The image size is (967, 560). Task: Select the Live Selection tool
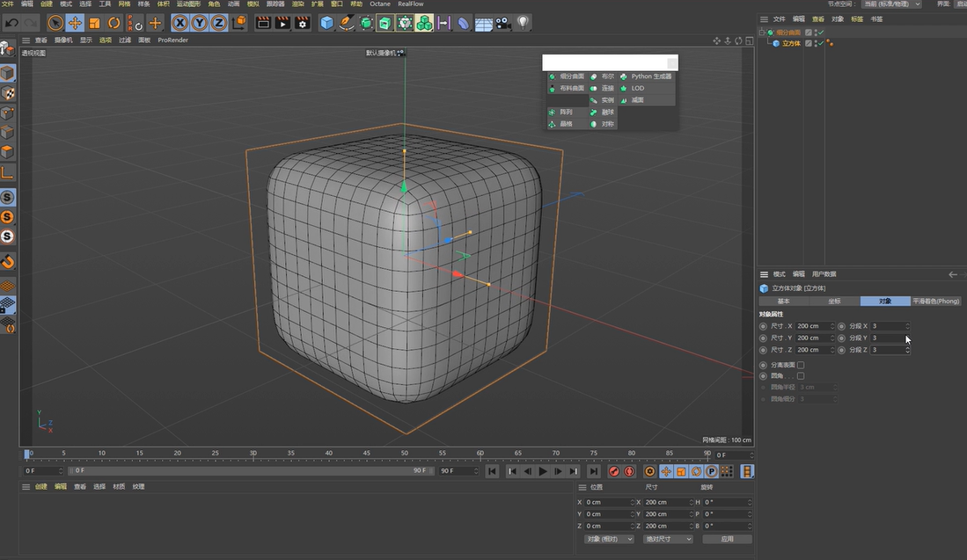(55, 23)
